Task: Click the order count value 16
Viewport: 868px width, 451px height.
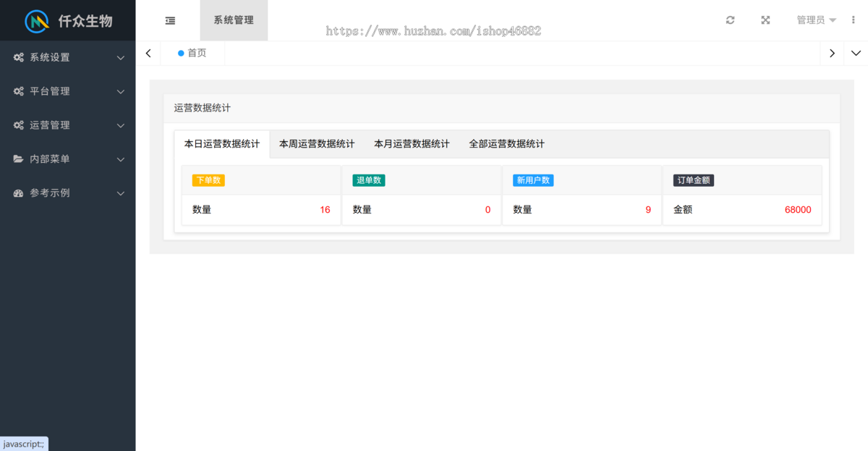Action: click(x=325, y=210)
